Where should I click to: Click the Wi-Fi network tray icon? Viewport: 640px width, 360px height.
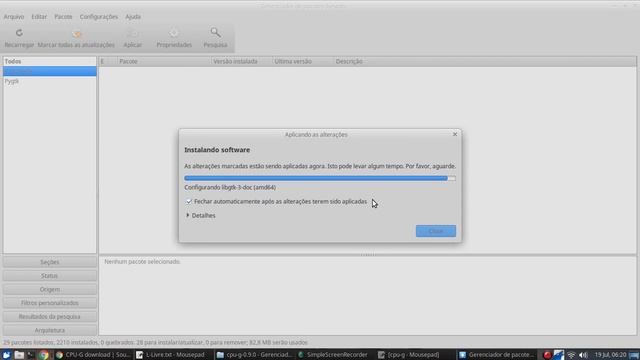pyautogui.click(x=571, y=355)
